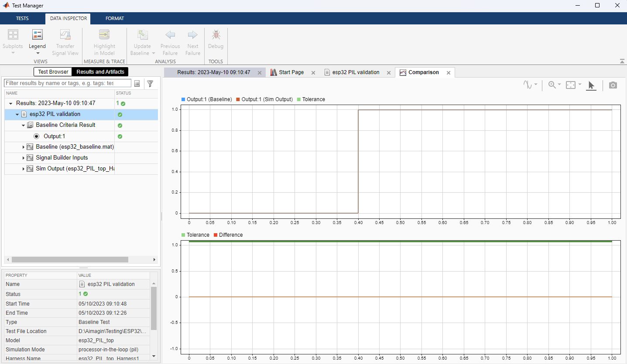Click the camera snapshot icon
627x364 pixels.
613,85
